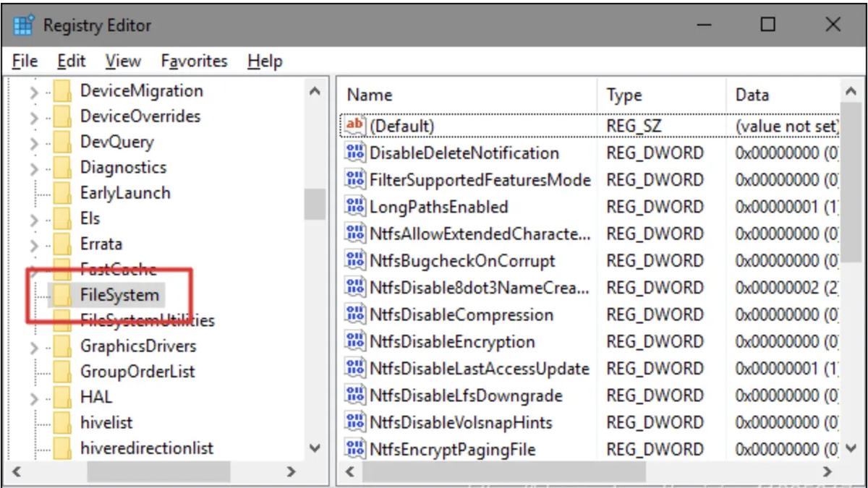Click the tree pane scroll right arrow
The image size is (868, 488).
coord(292,472)
